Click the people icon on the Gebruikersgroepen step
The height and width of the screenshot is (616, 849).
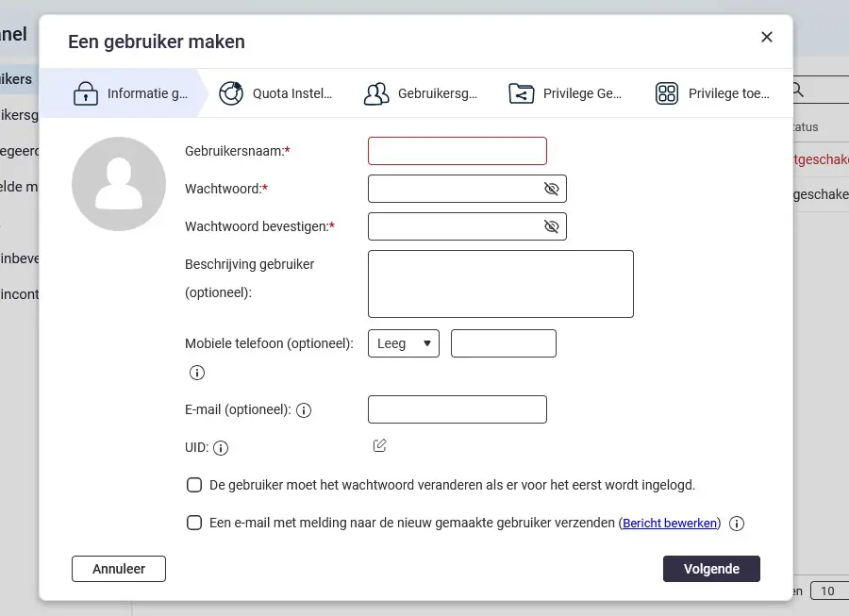[x=376, y=93]
